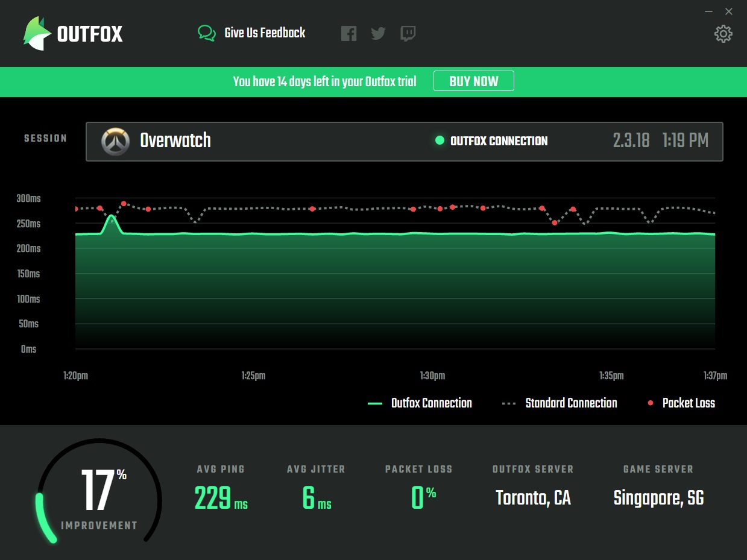
Task: Click the green Outfox Connection status dot
Action: (x=440, y=140)
